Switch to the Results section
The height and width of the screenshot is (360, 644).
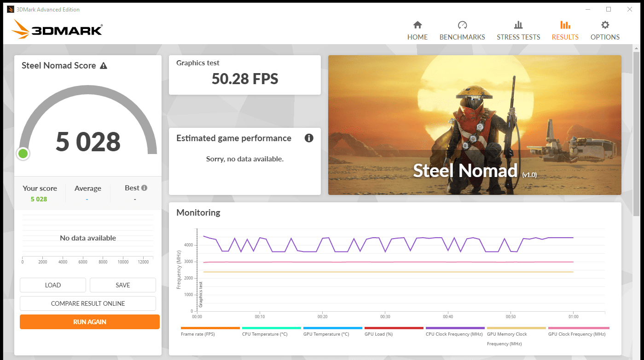[565, 31]
